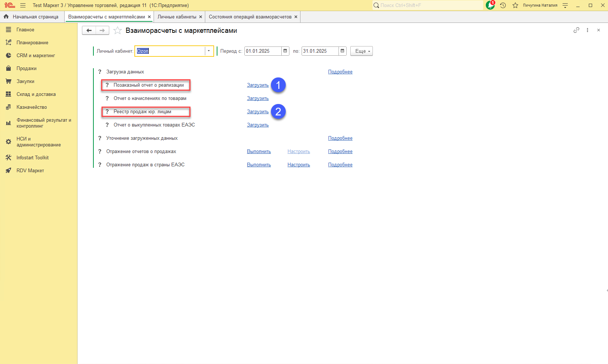
Task: Click Загрузить for Позаказный отчет о реализации
Action: point(258,85)
